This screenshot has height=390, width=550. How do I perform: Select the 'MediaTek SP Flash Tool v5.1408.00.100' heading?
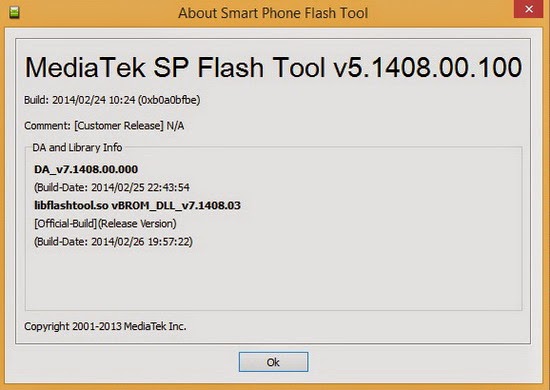(x=274, y=67)
